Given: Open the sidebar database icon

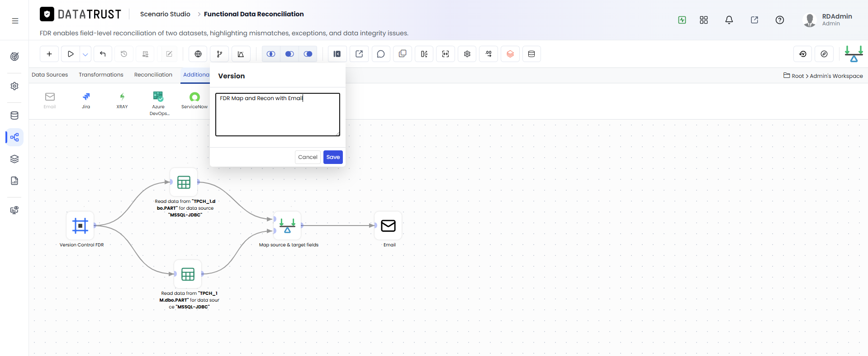Looking at the screenshot, I should pos(14,115).
